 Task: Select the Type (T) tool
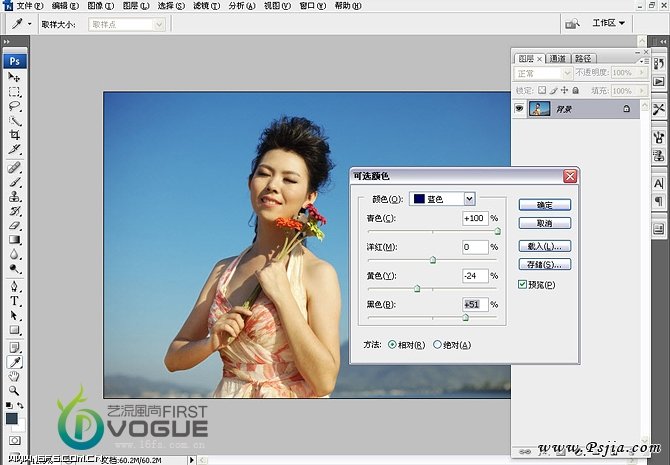15,300
